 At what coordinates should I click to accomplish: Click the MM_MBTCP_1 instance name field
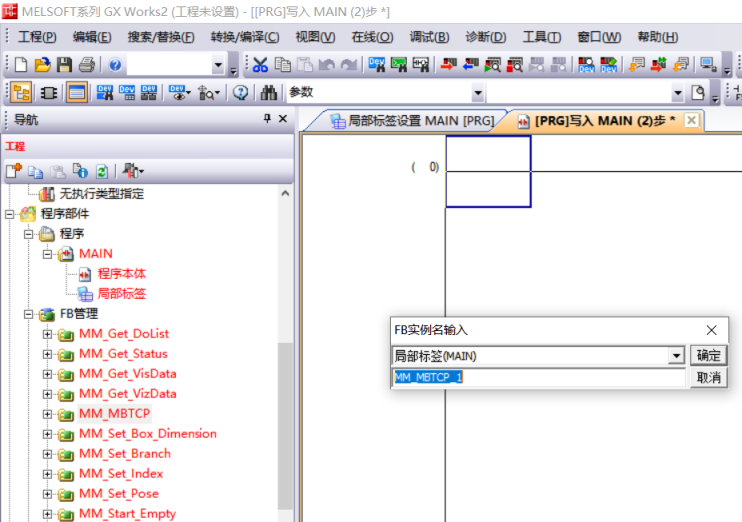[x=539, y=377]
